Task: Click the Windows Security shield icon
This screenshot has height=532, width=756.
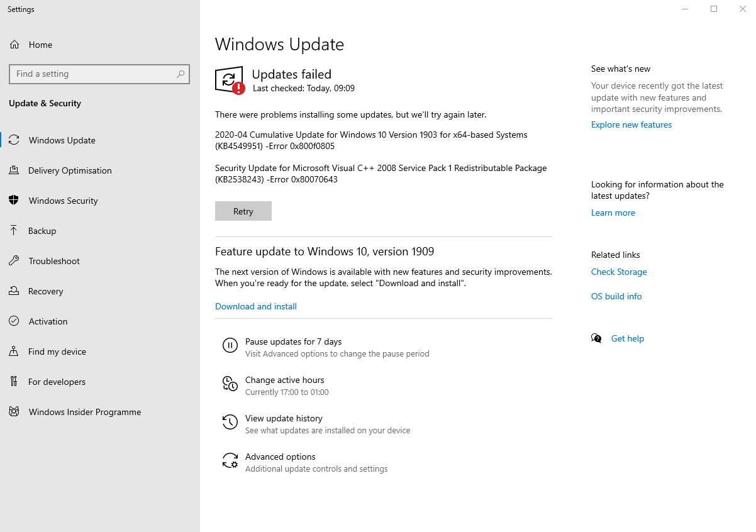Action: [14, 201]
